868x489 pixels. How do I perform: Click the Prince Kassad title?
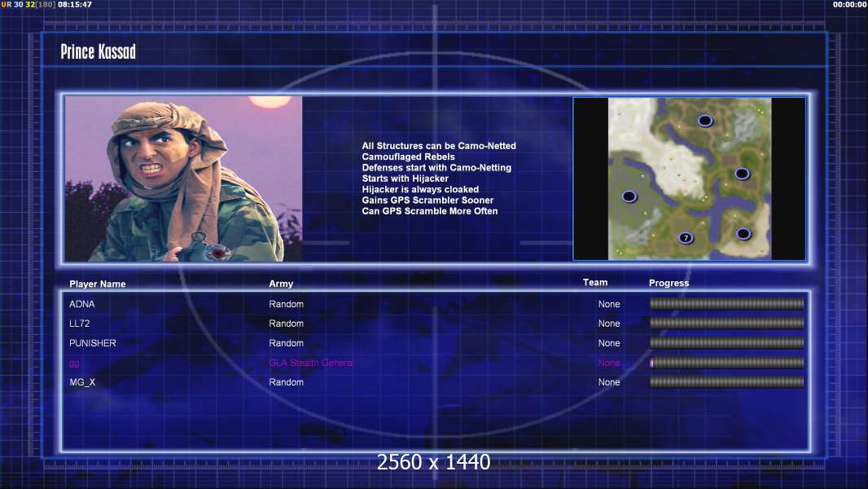[x=98, y=51]
